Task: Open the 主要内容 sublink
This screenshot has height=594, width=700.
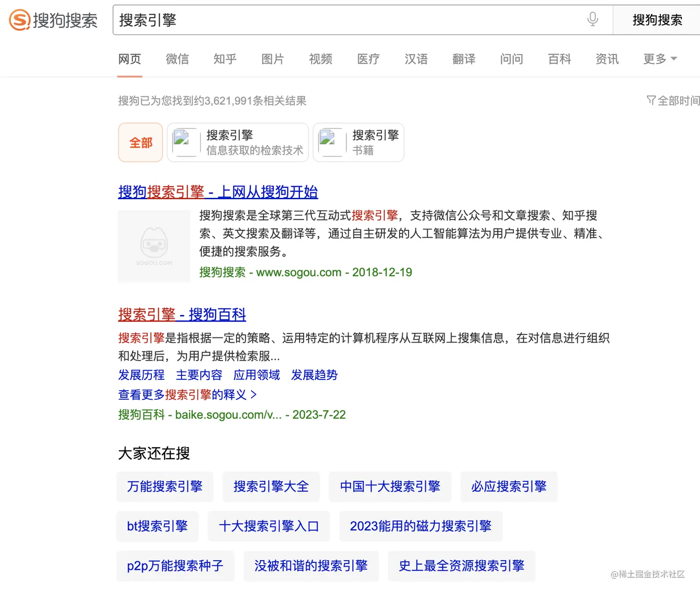Action: (x=199, y=375)
